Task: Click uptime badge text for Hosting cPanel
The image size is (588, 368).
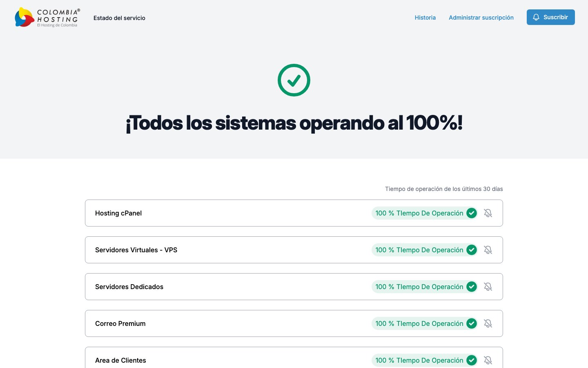Action: 419,213
